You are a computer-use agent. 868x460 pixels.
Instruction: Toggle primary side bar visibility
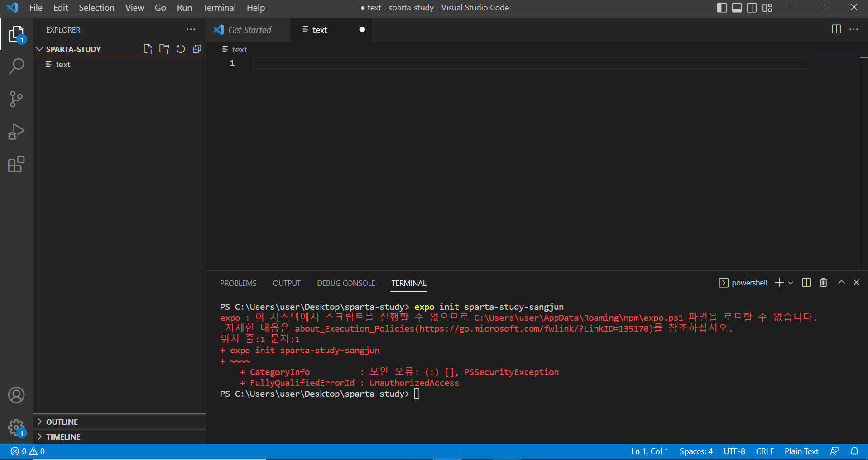722,8
